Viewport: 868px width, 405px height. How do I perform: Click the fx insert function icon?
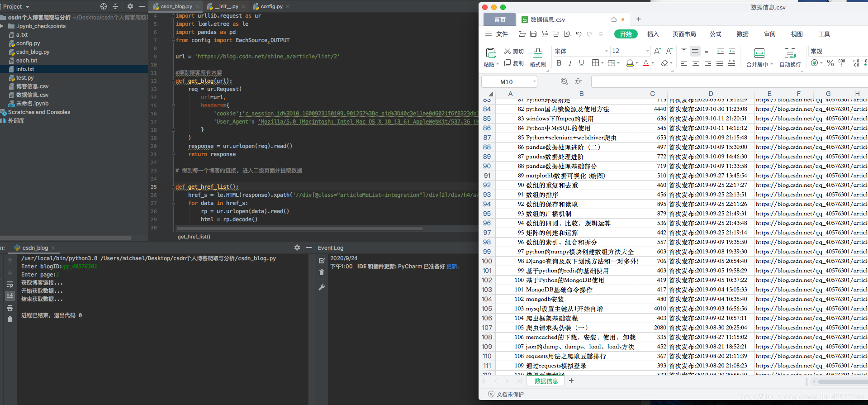point(578,81)
